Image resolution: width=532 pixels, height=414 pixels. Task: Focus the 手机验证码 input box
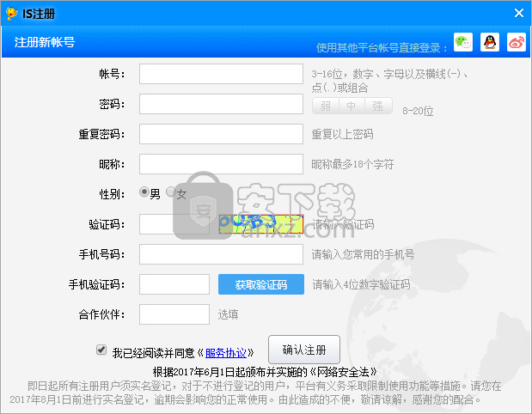(174, 284)
